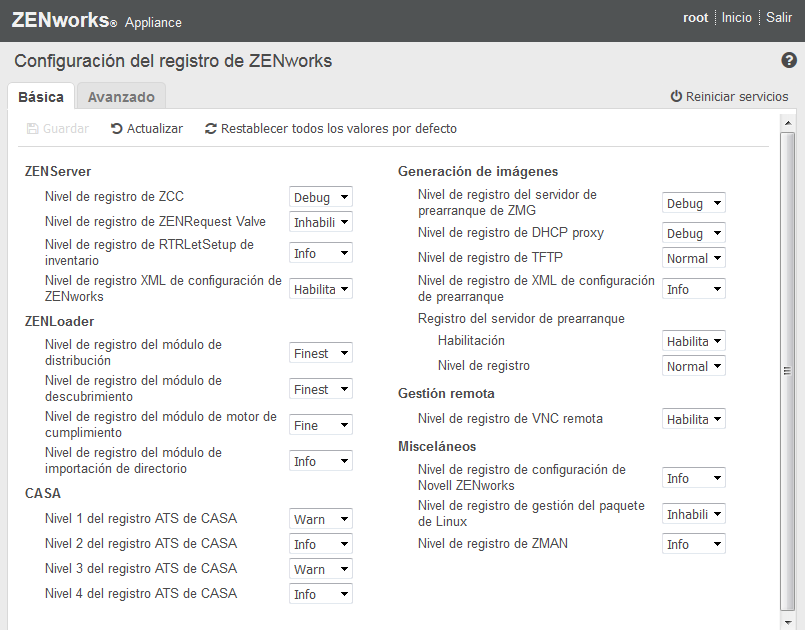Open ZCC log level dropdown
This screenshot has width=805, height=630.
(x=320, y=198)
